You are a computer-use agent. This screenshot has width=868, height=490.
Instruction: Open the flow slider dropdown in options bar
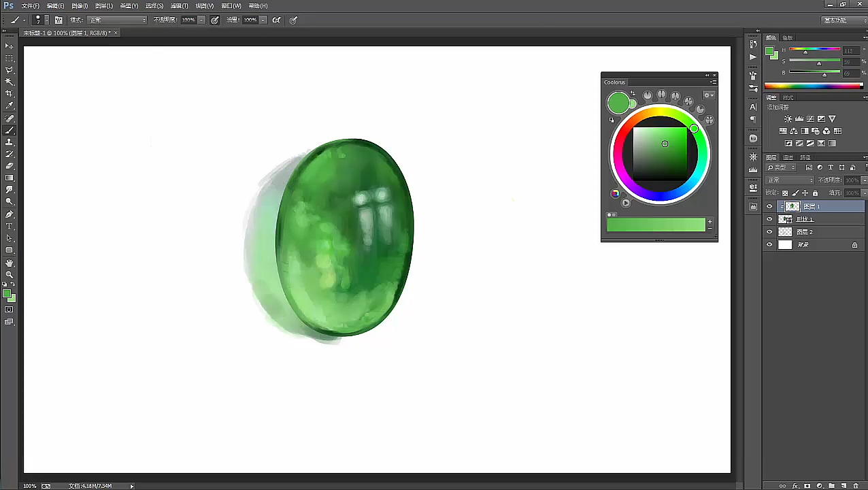tap(263, 20)
